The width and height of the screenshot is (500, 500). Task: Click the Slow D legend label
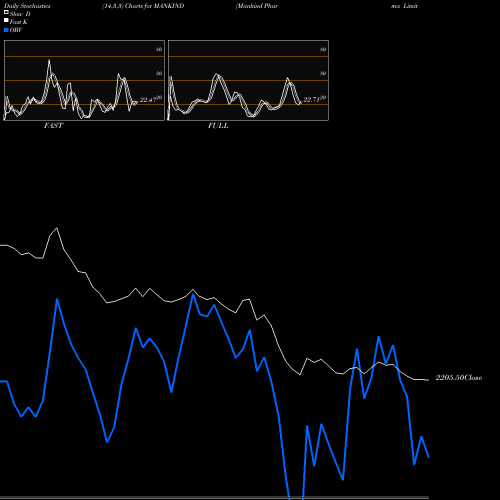[20, 14]
